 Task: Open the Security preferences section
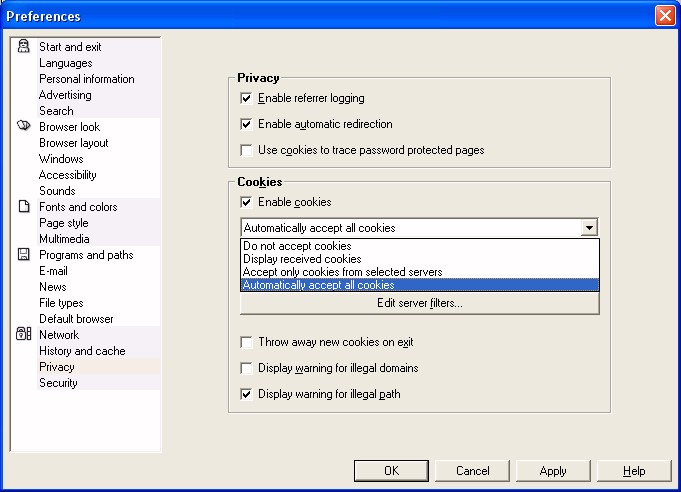[58, 383]
